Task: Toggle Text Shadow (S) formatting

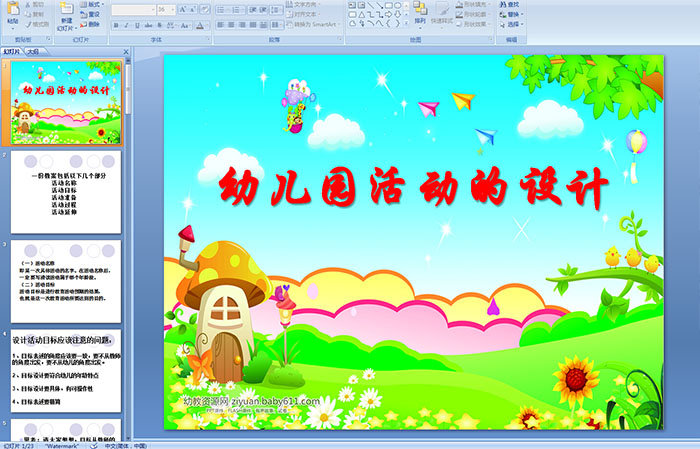Action: (x=159, y=25)
